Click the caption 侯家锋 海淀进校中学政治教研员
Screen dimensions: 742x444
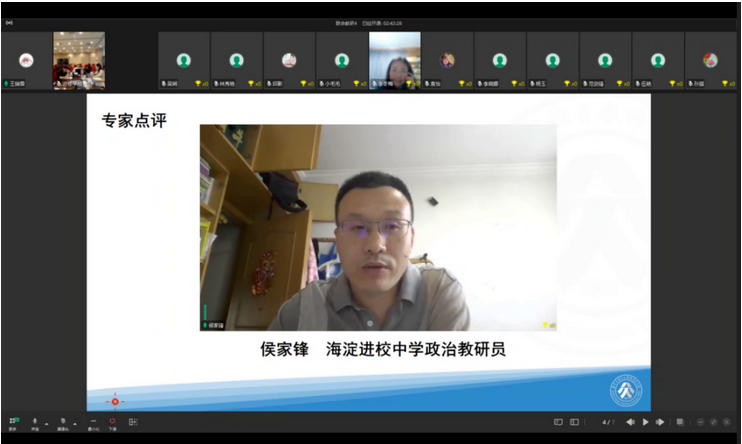(383, 349)
